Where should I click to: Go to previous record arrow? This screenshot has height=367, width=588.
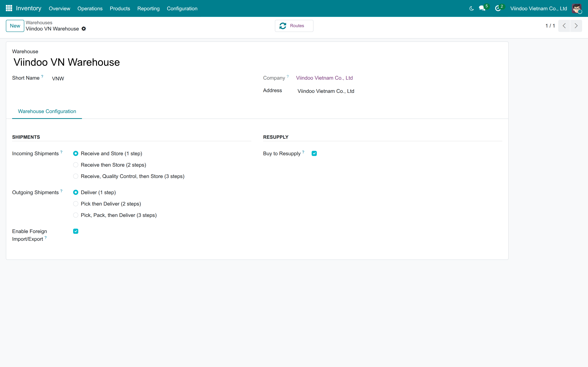564,26
